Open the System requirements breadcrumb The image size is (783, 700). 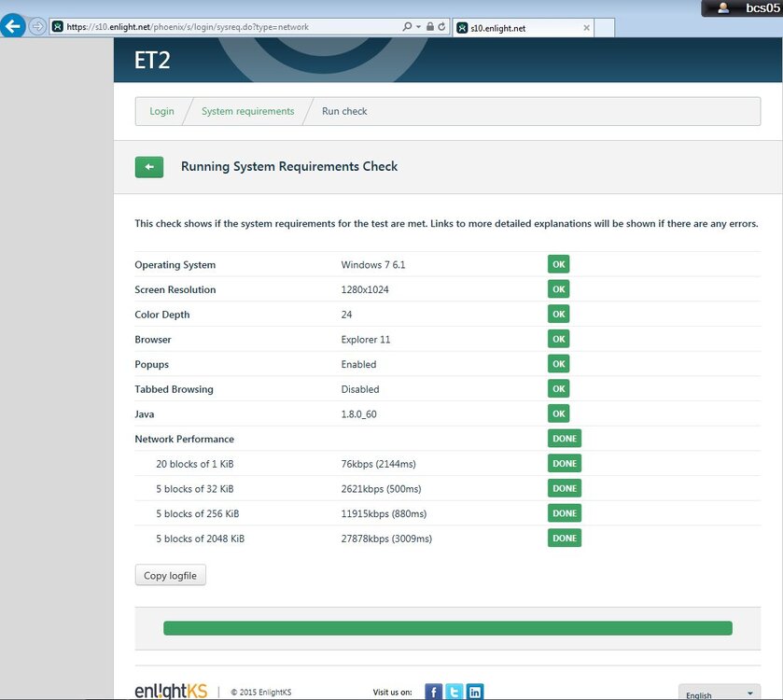247,111
